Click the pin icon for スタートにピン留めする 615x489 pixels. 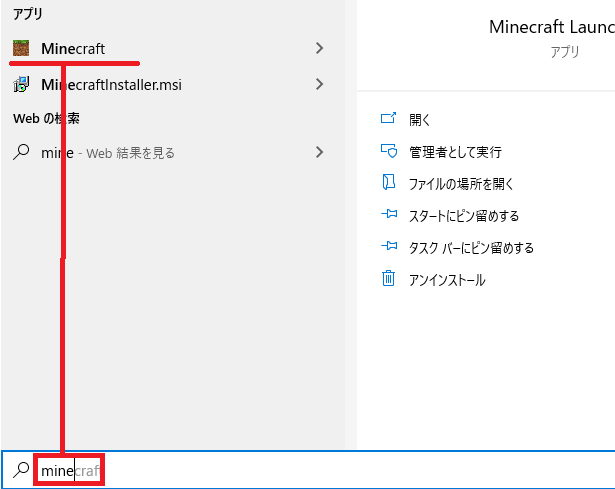(389, 214)
